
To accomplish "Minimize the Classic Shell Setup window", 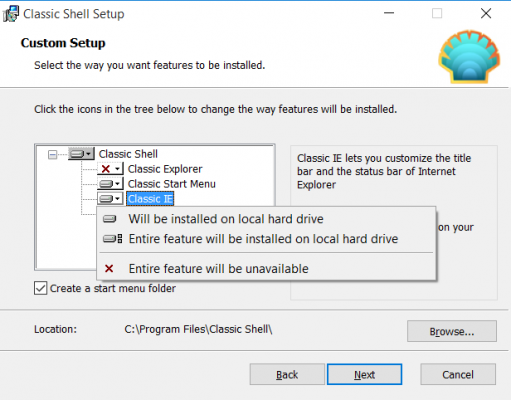I will 389,13.
